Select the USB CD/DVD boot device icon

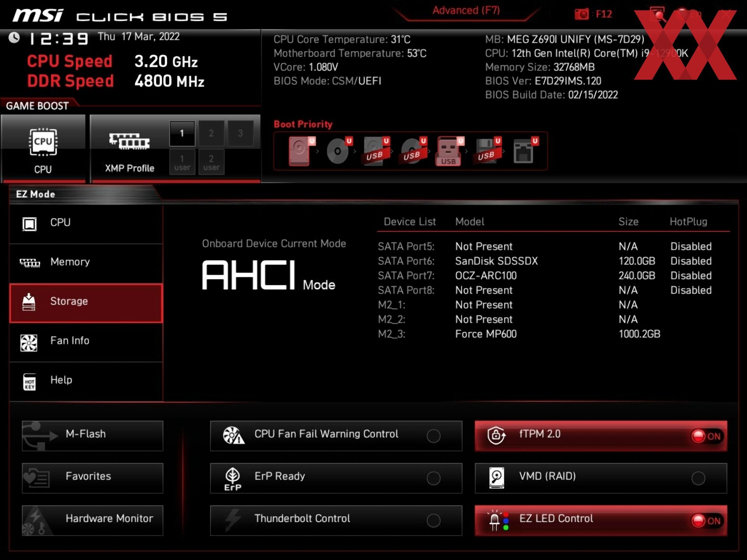coord(414,151)
